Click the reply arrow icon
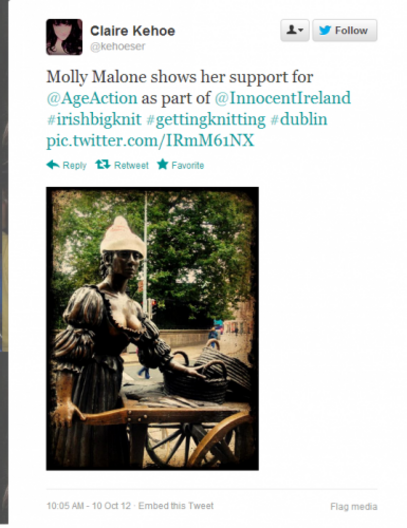This screenshot has height=528, width=407. click(x=53, y=165)
